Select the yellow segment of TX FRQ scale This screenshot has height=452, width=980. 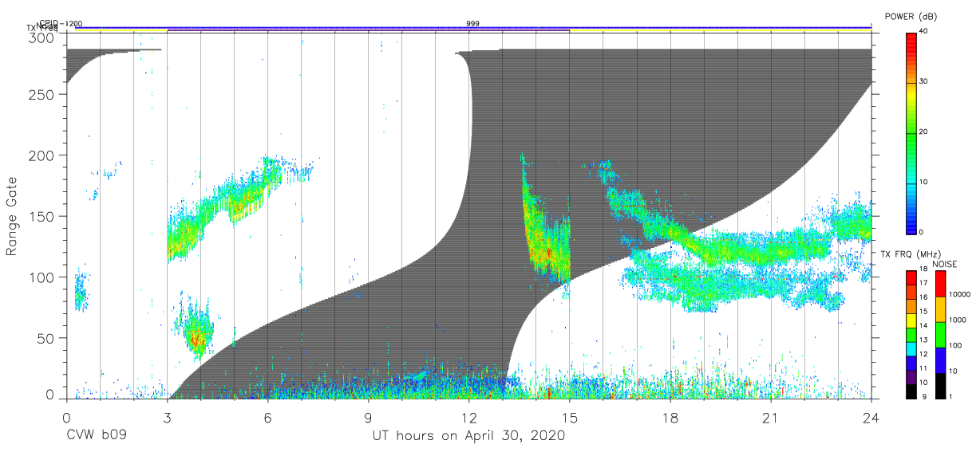click(911, 320)
